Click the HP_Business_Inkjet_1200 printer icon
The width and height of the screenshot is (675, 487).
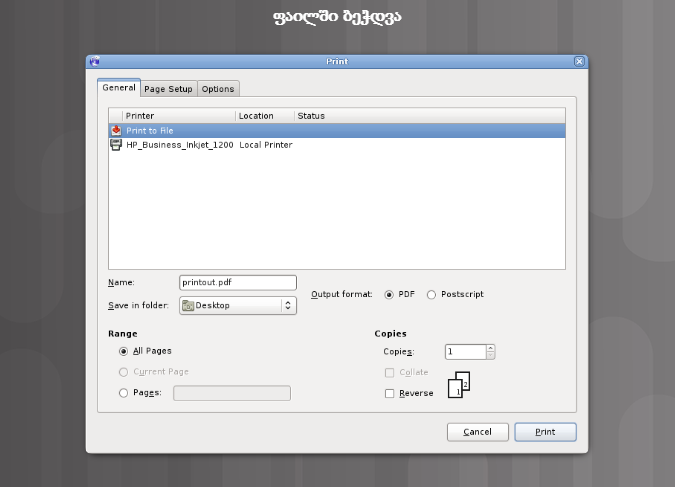click(116, 144)
